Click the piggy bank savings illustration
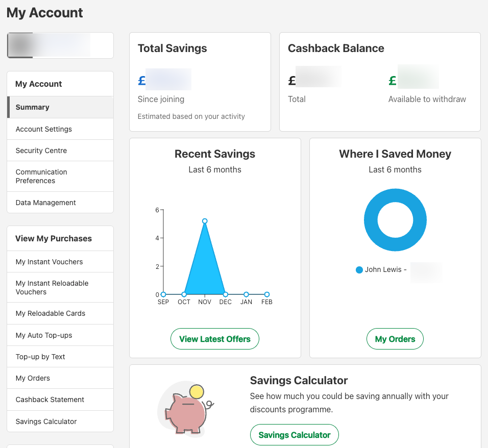 [x=185, y=408]
